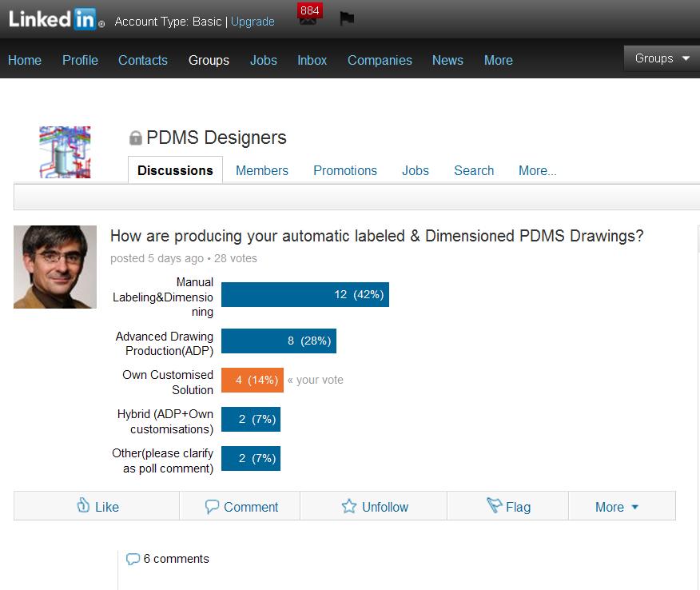
Task: Click the speech bubble Comment icon
Action: click(212, 507)
